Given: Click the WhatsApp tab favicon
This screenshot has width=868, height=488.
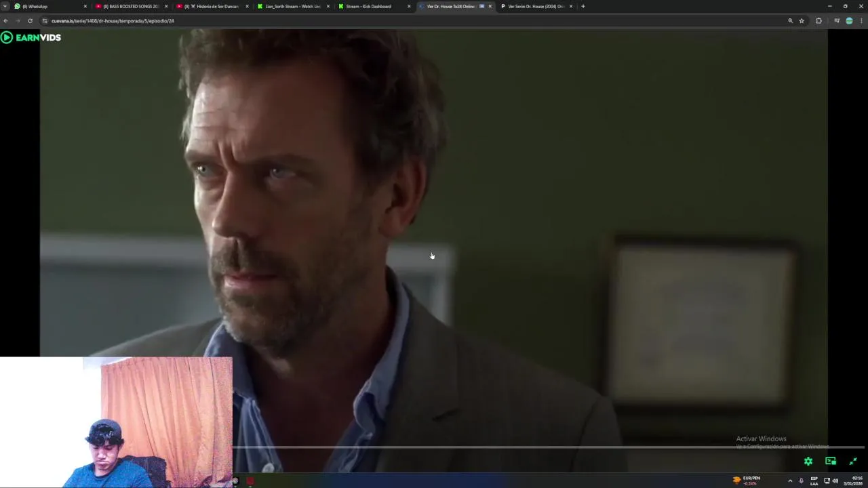Looking at the screenshot, I should [17, 6].
